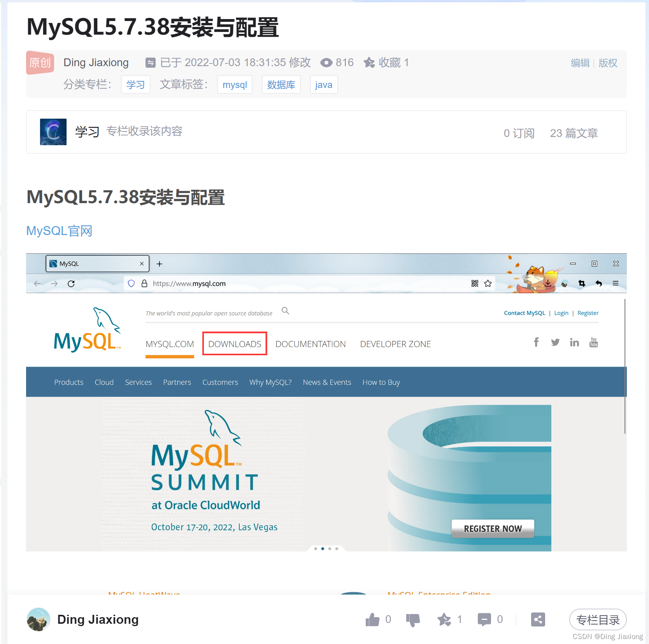This screenshot has height=644, width=649.
Task: Click the '23 篇文章' text
Action: coord(574,133)
